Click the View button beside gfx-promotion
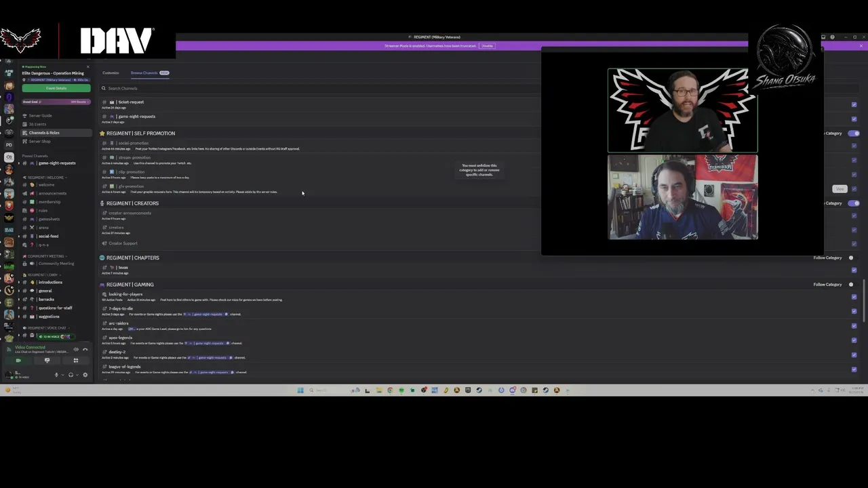 point(840,189)
